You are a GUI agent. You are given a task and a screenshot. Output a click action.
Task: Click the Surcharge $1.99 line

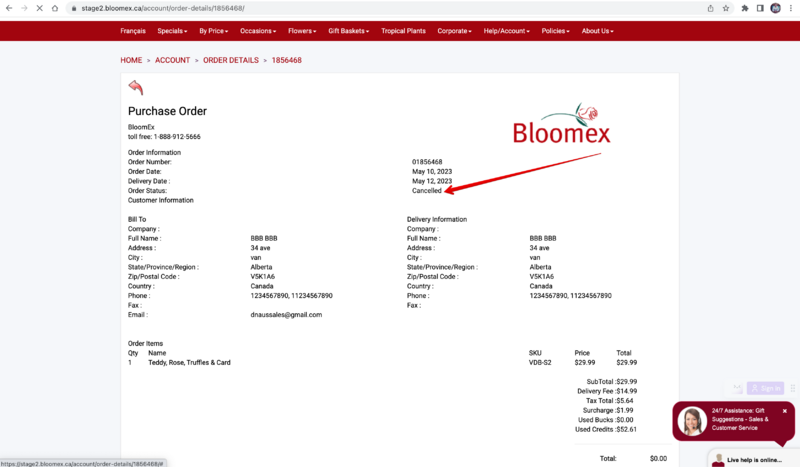(x=608, y=410)
